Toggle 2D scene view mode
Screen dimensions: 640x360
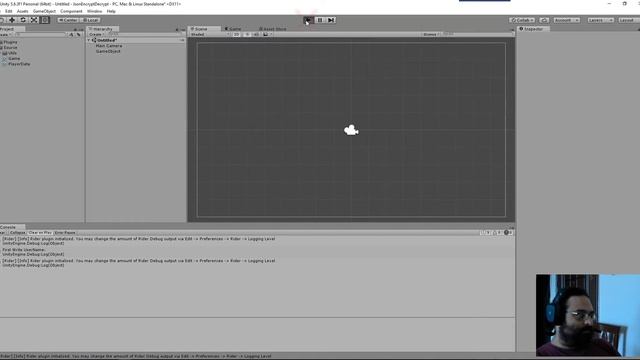(x=236, y=35)
